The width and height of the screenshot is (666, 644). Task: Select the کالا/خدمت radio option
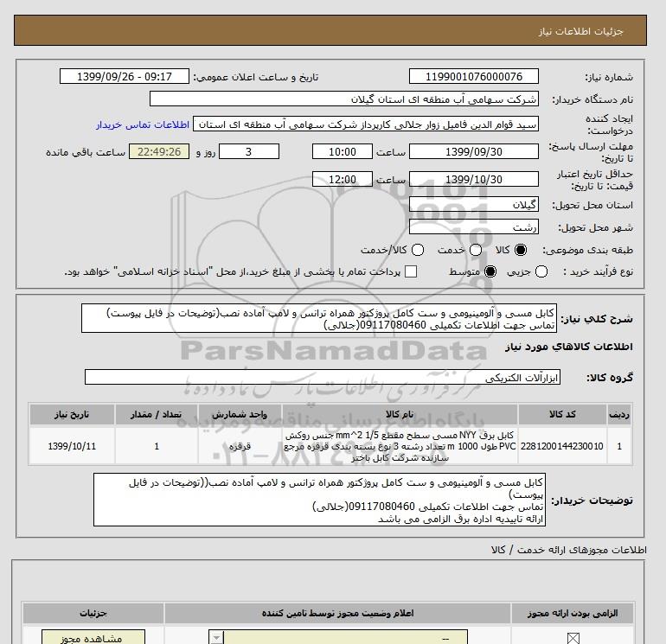(418, 250)
